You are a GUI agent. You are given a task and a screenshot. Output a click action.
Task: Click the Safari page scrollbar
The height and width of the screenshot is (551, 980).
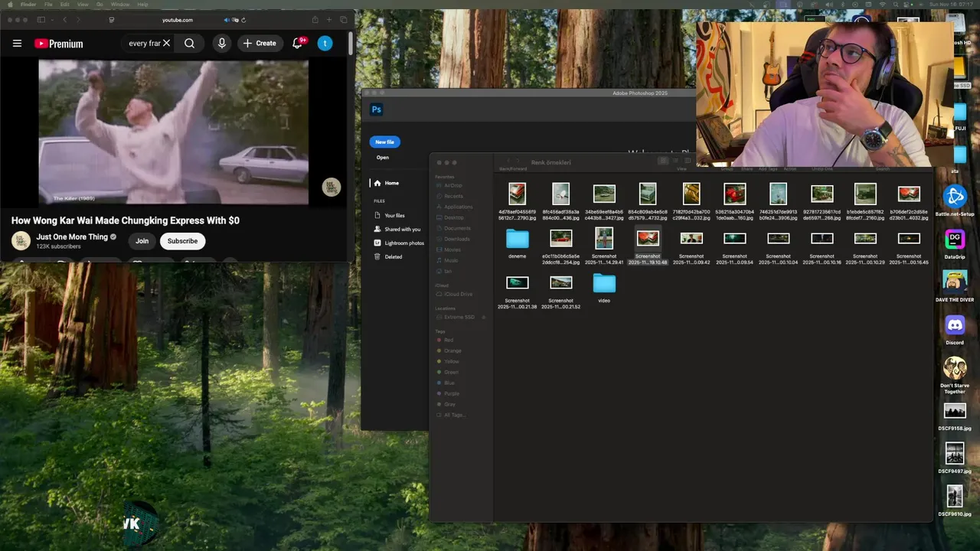[351, 44]
